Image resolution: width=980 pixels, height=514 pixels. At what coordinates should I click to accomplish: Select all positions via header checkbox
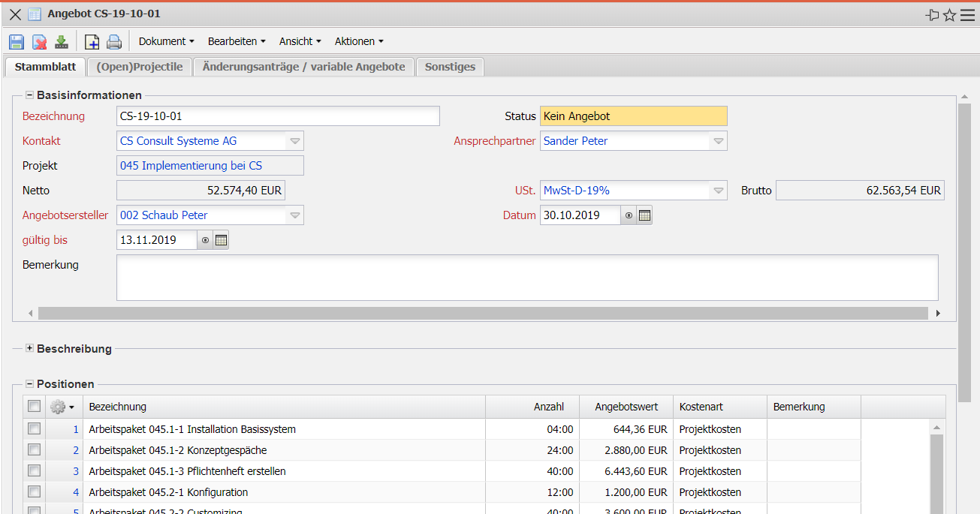pos(34,407)
